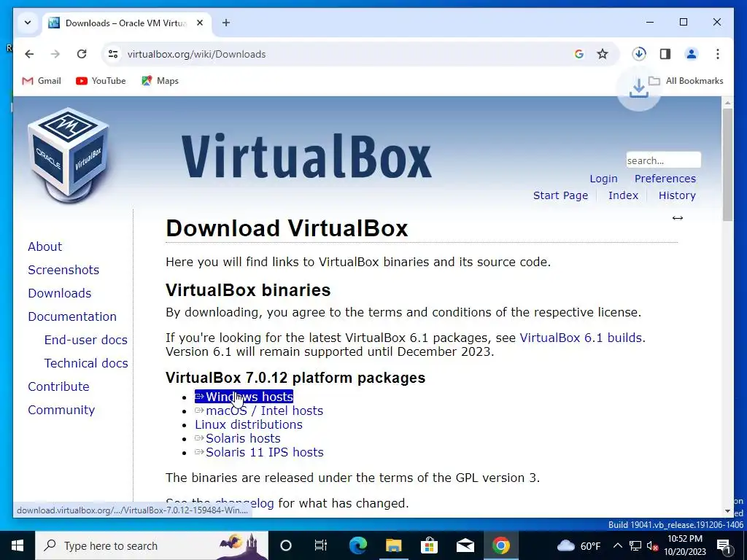Open Microsoft Store from taskbar
The image size is (747, 560).
[429, 545]
